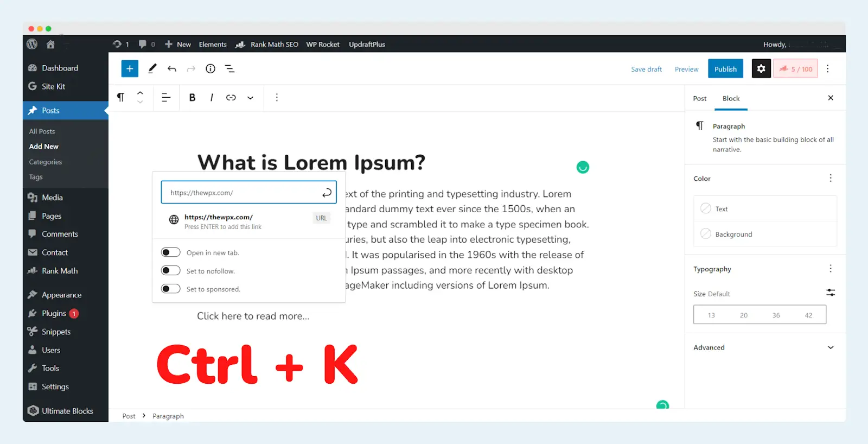868x444 pixels.
Task: Select font size 20
Action: point(744,315)
